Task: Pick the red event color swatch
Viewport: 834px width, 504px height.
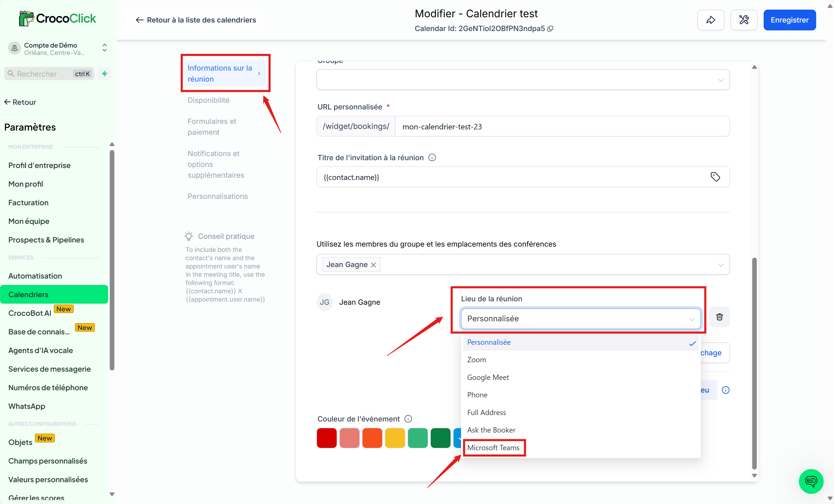Action: [x=326, y=438]
